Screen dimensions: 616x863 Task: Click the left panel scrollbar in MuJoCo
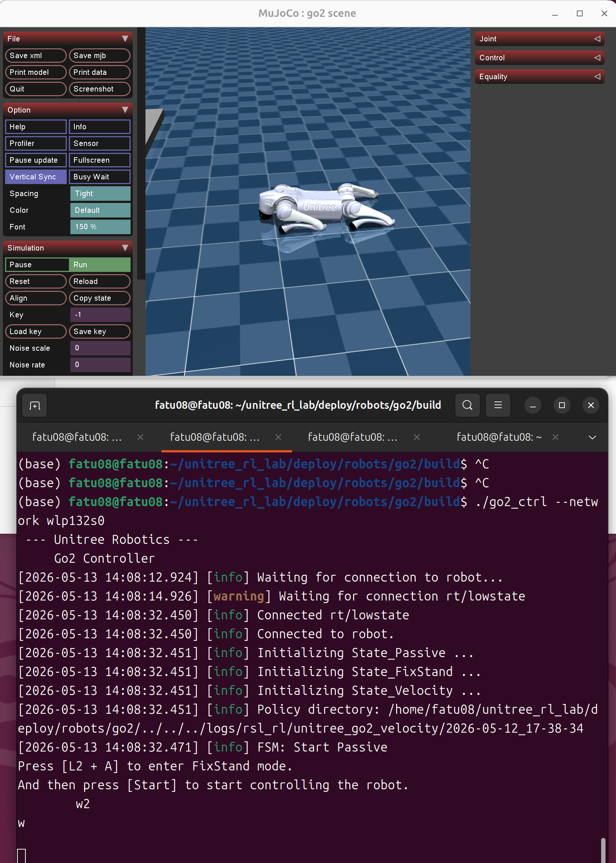(141, 153)
